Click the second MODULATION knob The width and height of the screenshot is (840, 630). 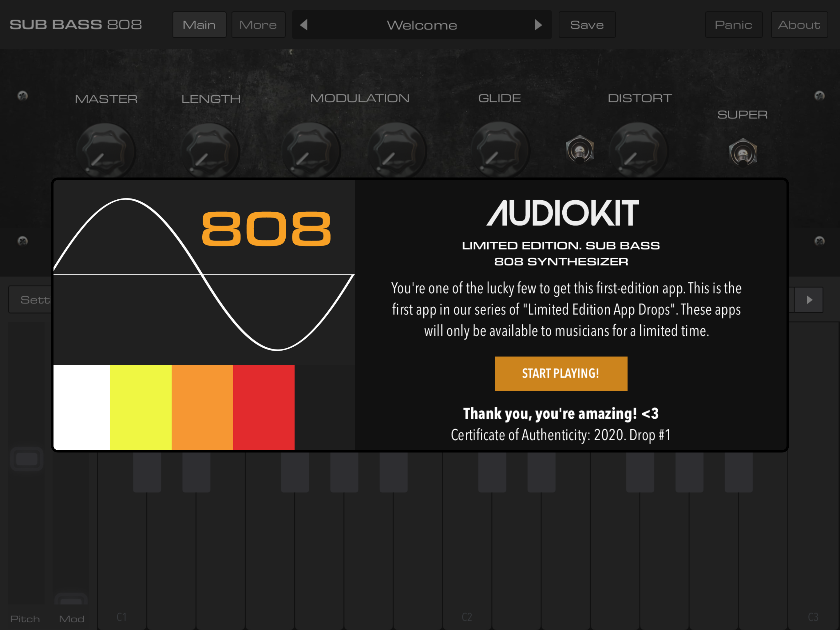tap(397, 151)
